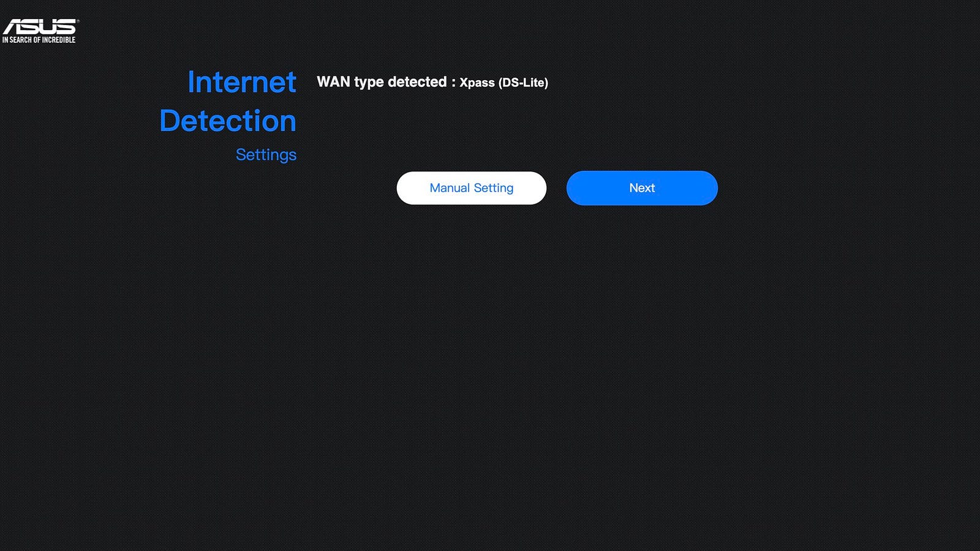
Task: Click the In Search of Incredible tagline
Action: [x=39, y=40]
